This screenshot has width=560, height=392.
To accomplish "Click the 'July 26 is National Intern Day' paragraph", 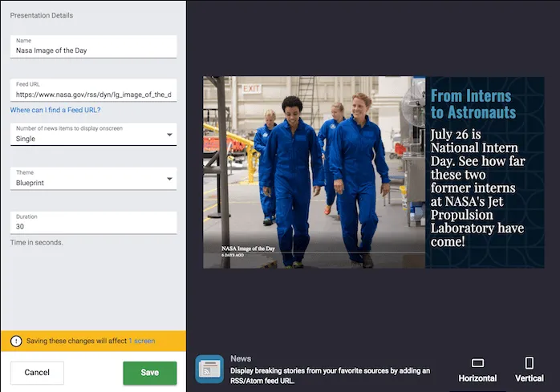I will click(x=478, y=188).
